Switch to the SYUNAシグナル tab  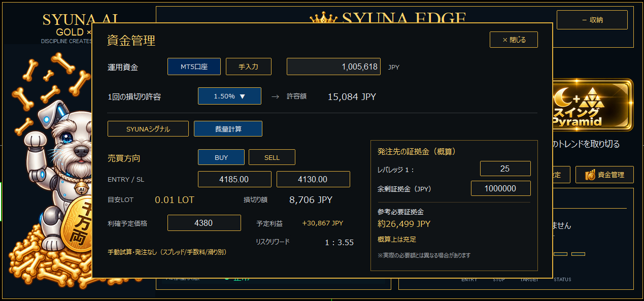148,129
